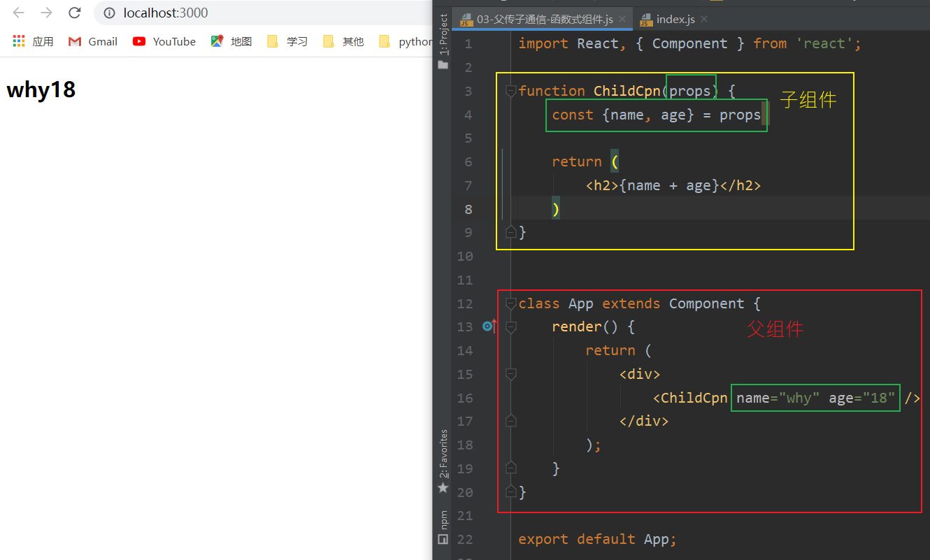Click the const keyword on line 4
930x560 pixels.
573,115
